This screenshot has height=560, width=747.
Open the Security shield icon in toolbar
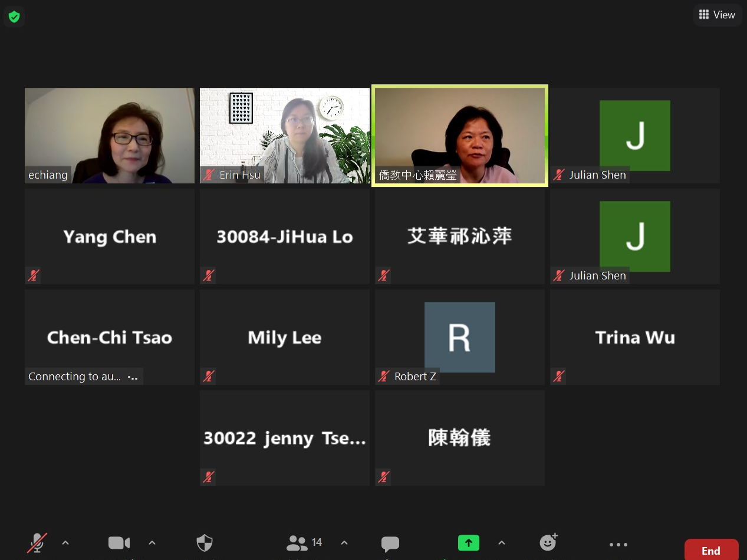[x=204, y=543]
